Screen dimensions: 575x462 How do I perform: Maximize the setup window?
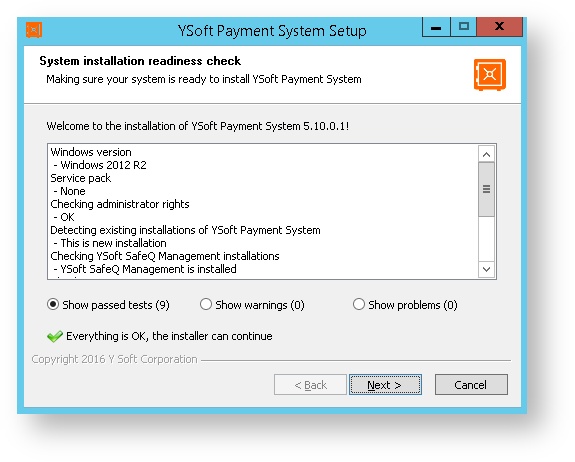(x=464, y=27)
